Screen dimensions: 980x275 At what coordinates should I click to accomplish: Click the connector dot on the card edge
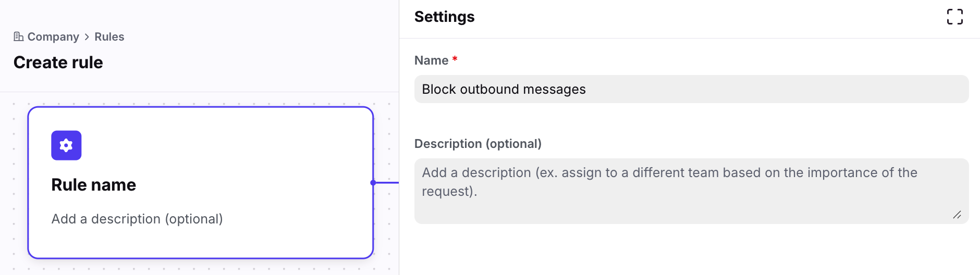(x=373, y=182)
